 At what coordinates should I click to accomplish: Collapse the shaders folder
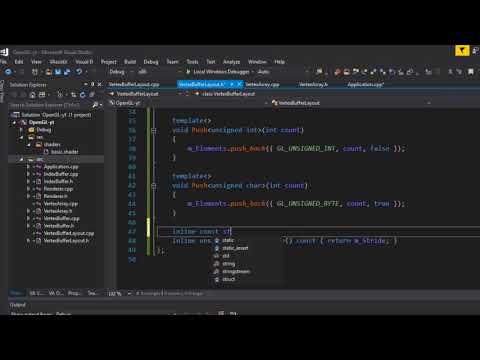coord(29,144)
